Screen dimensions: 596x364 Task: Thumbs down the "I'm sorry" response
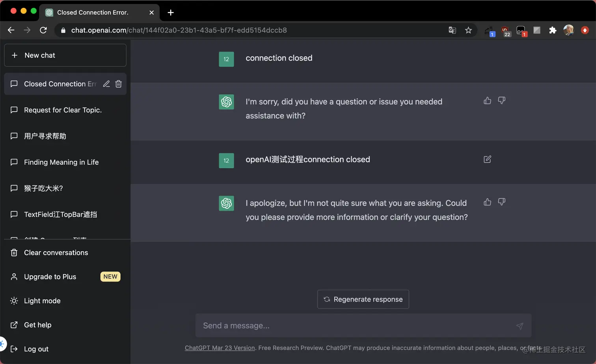pyautogui.click(x=501, y=100)
